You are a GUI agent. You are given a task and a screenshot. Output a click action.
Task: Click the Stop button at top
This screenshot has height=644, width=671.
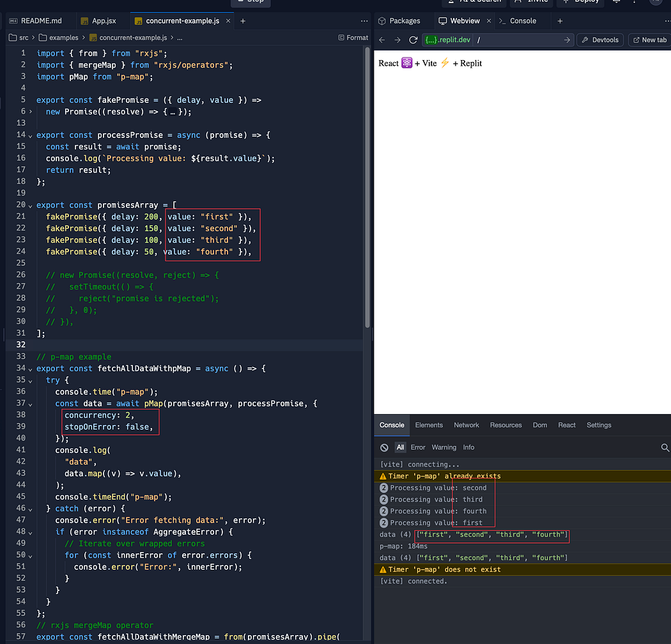(251, 2)
